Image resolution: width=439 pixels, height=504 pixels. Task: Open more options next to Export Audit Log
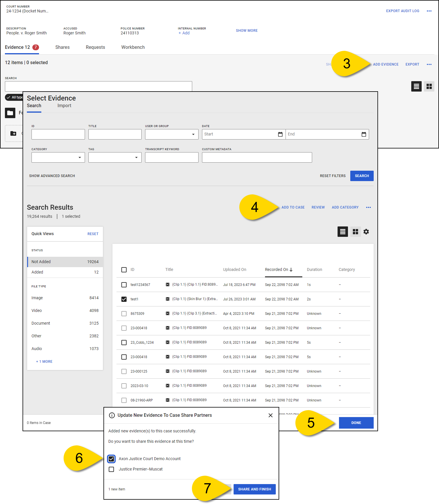(429, 11)
